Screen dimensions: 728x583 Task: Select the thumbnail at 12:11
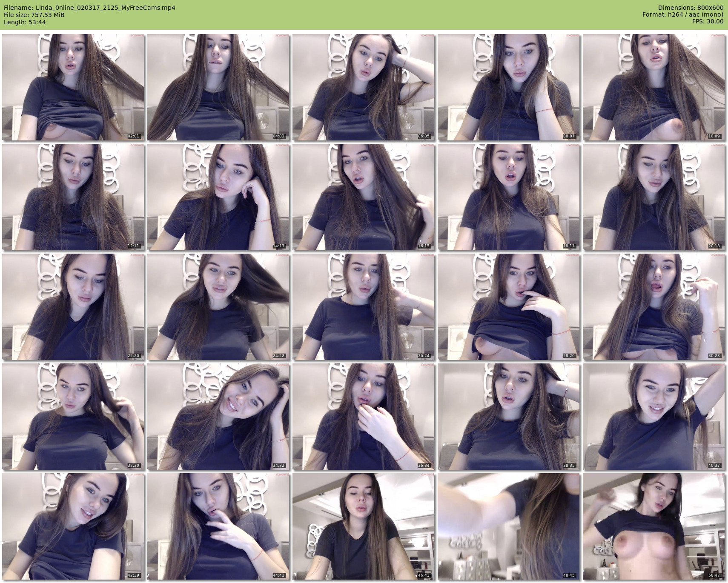coord(73,197)
